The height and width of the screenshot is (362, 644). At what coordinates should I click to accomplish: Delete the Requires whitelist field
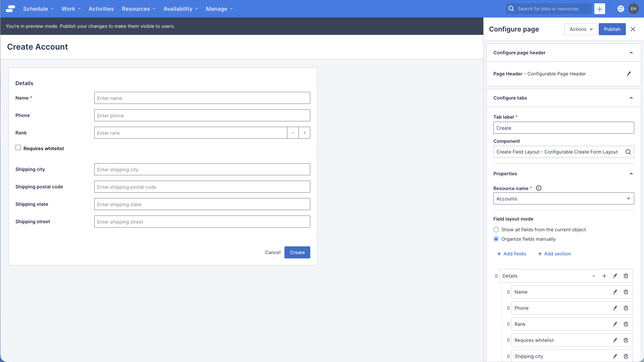pyautogui.click(x=626, y=340)
